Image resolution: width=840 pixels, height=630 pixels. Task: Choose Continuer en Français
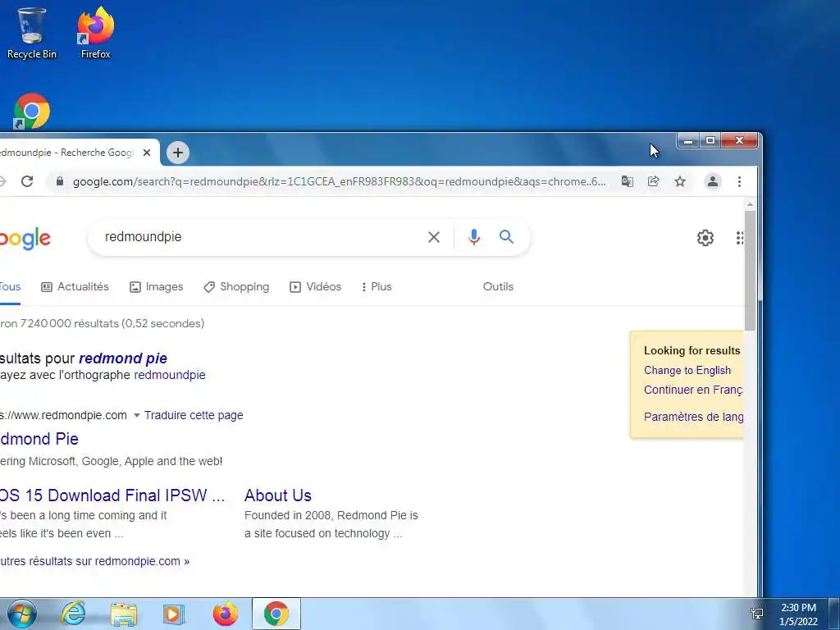pos(693,390)
